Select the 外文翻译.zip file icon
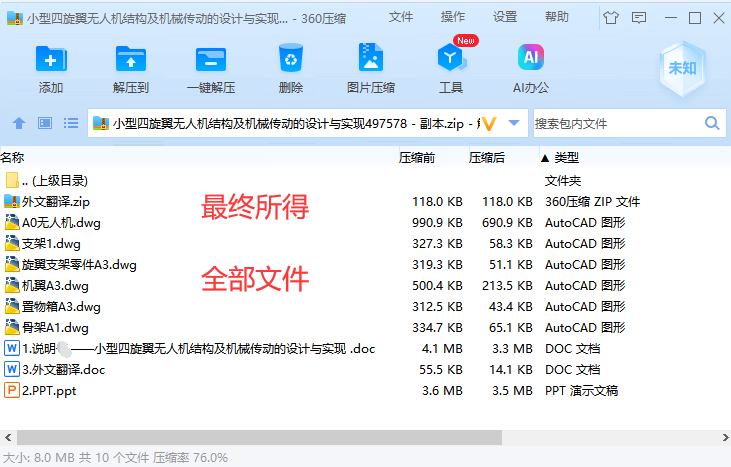This screenshot has width=731, height=467. [x=12, y=201]
